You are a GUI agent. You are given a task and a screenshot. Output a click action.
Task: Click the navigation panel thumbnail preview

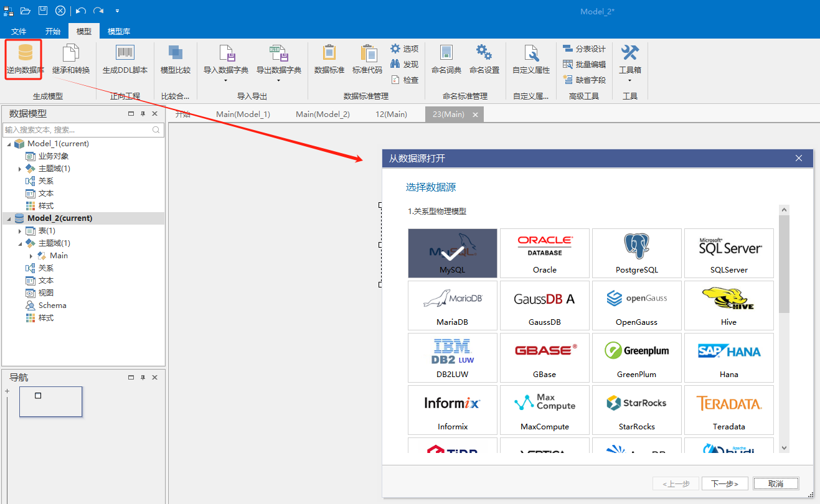50,401
